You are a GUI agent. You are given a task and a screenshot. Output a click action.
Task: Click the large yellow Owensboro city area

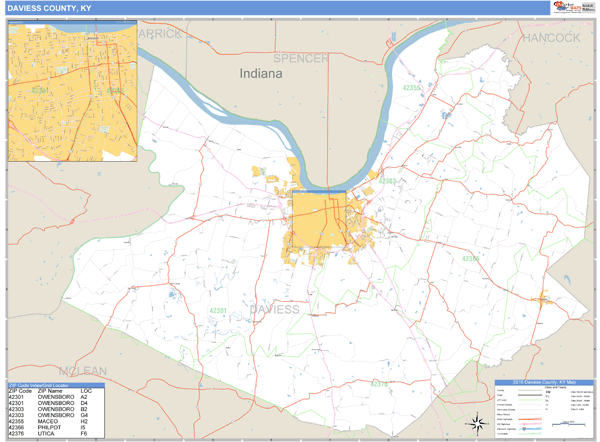point(319,219)
